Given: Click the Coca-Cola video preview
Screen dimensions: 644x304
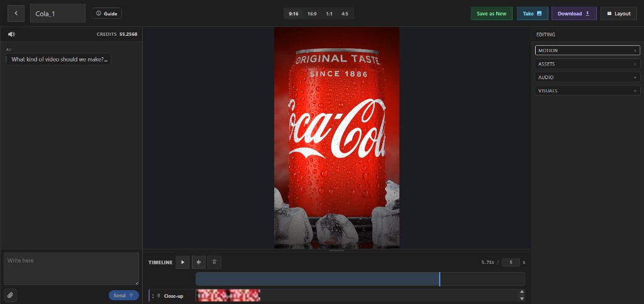Looking at the screenshot, I should point(337,138).
